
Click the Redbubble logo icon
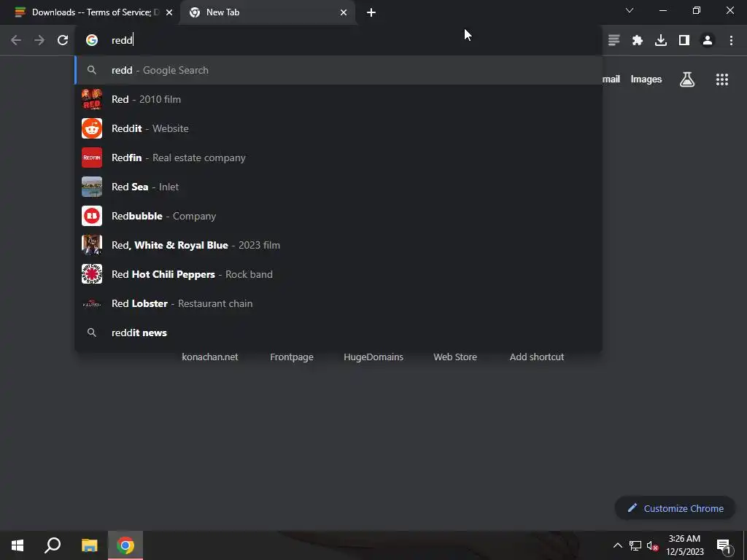(91, 216)
